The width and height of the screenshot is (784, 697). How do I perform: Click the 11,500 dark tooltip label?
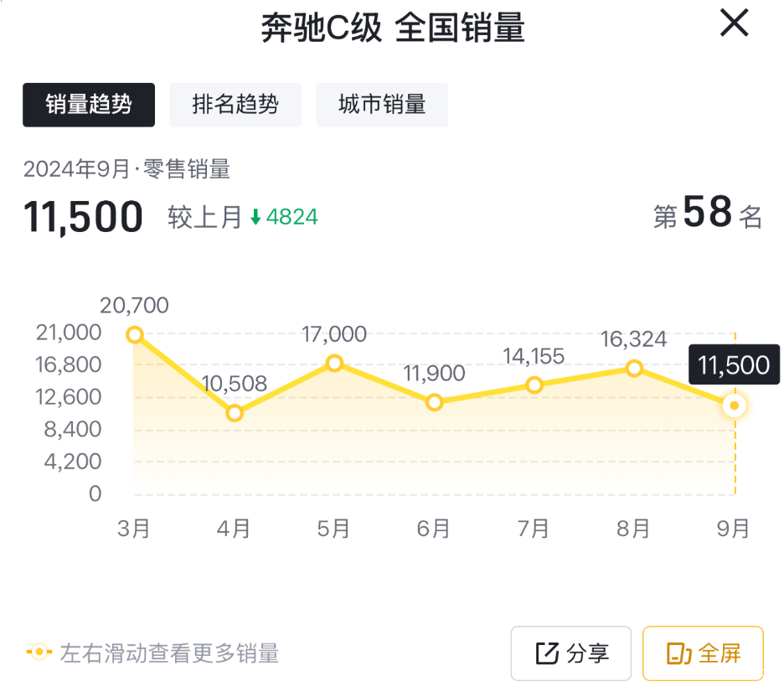coord(734,364)
